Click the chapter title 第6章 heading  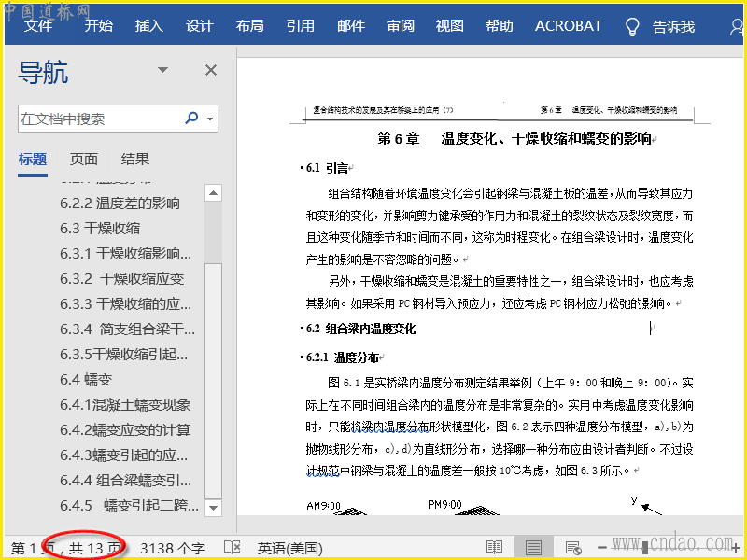(x=514, y=138)
